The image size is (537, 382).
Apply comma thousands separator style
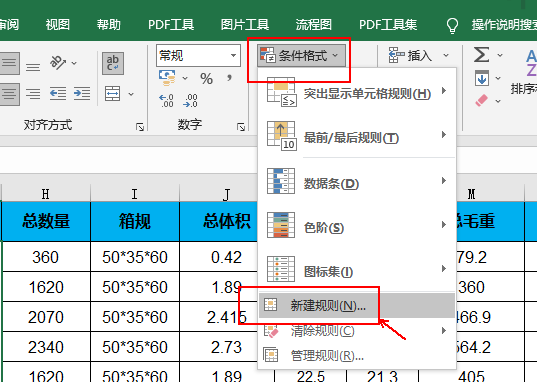click(229, 78)
